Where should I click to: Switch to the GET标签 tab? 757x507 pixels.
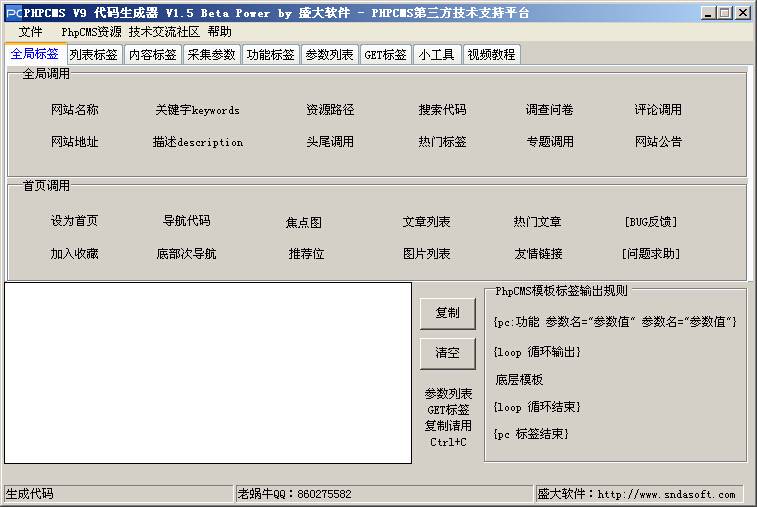click(x=385, y=55)
